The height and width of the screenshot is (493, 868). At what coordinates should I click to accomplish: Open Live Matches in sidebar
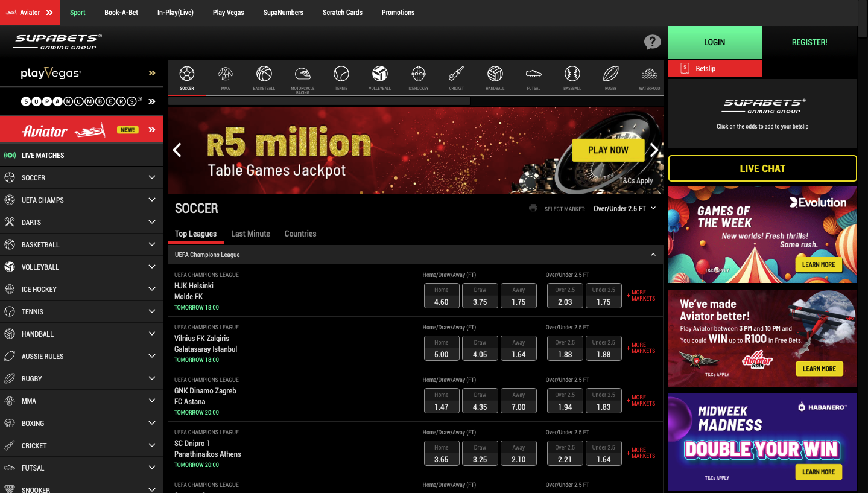81,156
